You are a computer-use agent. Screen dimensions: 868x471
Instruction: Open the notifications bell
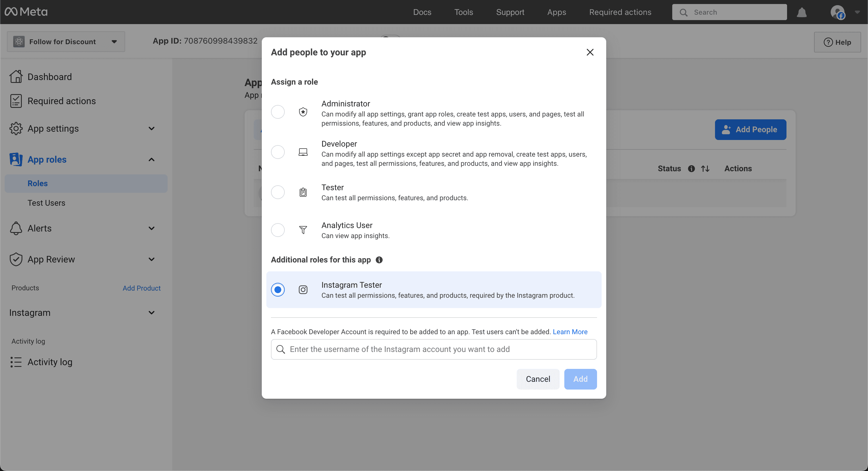802,12
